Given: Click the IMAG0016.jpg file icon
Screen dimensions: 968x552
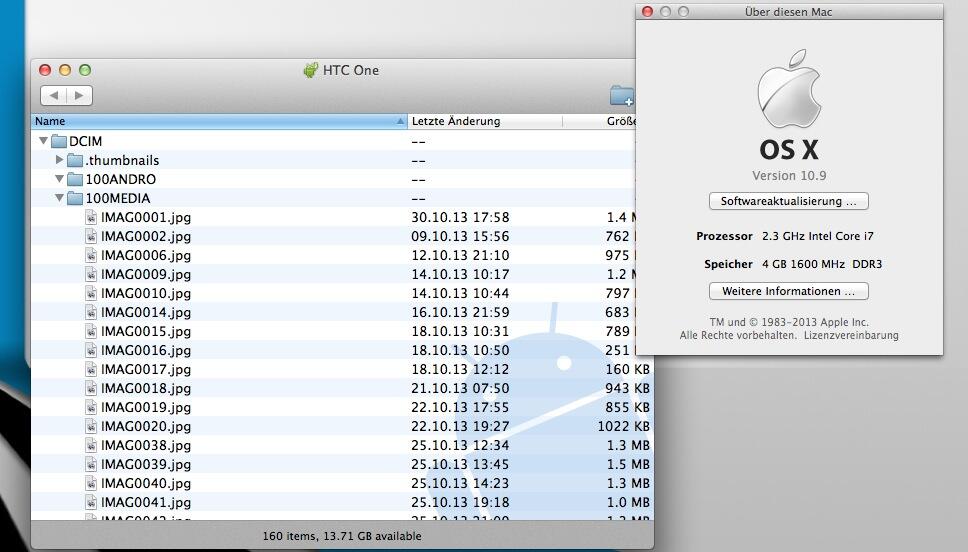Looking at the screenshot, I should click(91, 350).
